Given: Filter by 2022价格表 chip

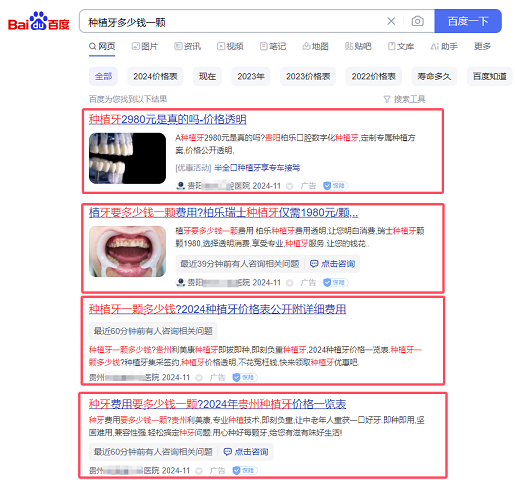Looking at the screenshot, I should coord(373,76).
